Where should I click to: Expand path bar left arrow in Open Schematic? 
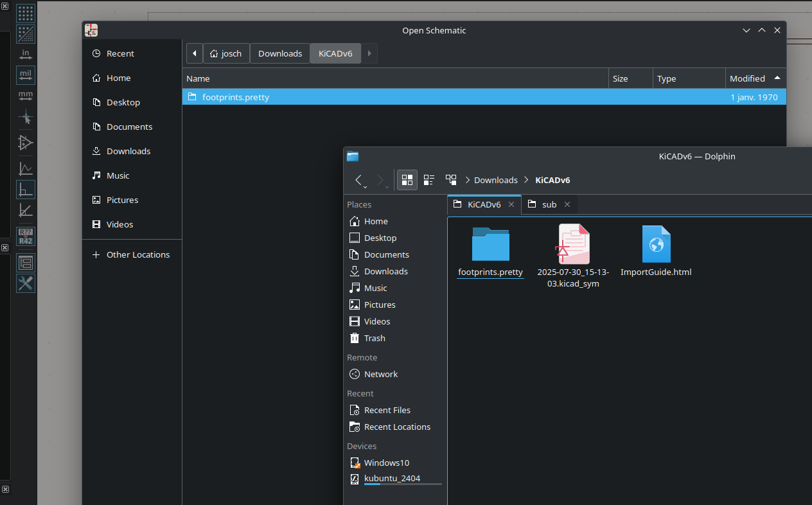click(195, 53)
